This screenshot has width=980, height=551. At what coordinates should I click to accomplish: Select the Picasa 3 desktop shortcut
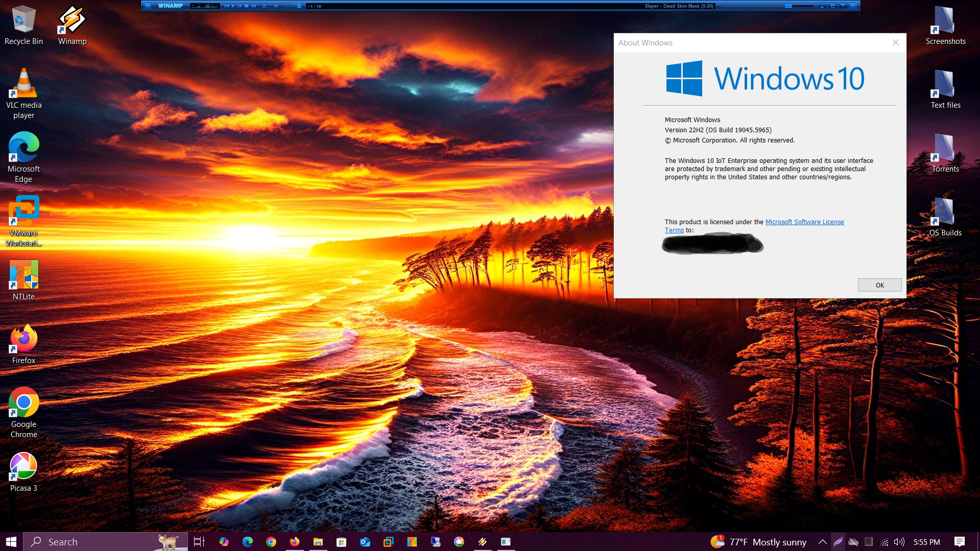point(23,471)
